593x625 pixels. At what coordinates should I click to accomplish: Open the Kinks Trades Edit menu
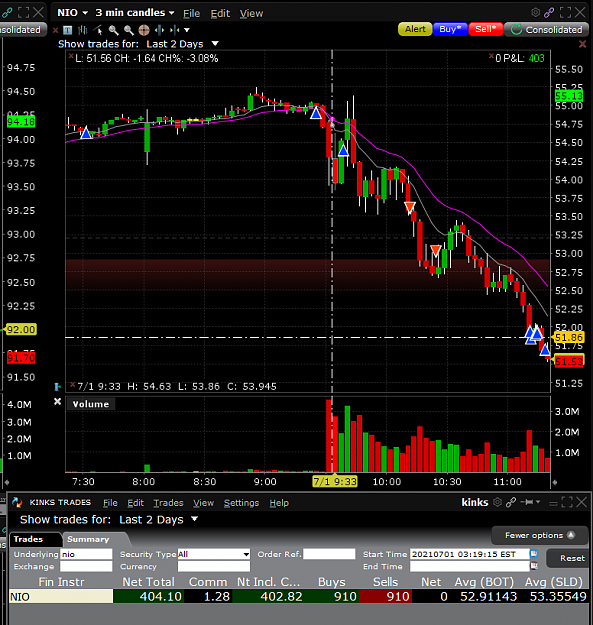coord(135,503)
